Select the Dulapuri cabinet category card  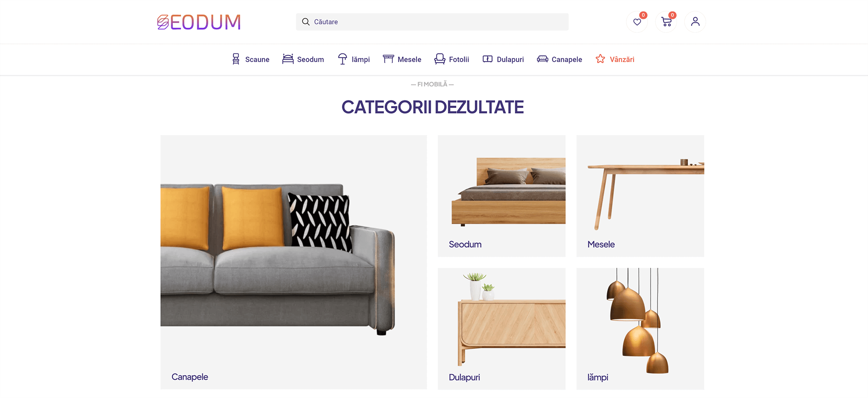click(x=502, y=329)
